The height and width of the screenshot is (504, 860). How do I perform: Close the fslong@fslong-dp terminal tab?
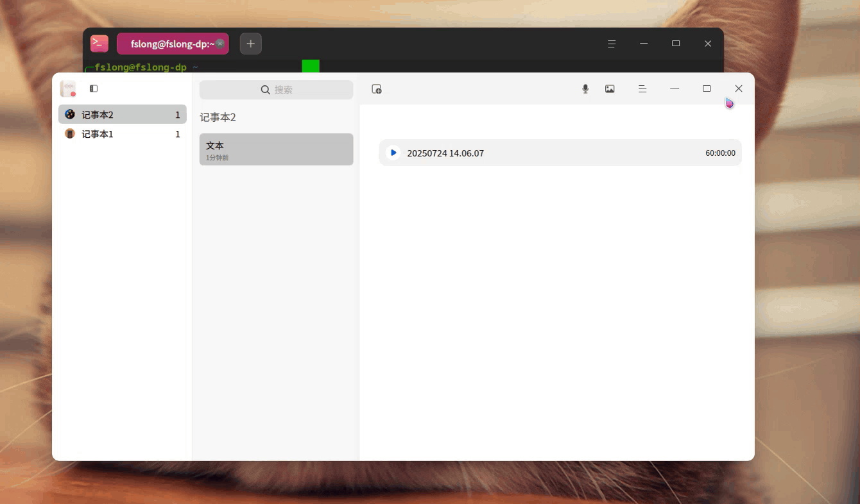coord(220,44)
